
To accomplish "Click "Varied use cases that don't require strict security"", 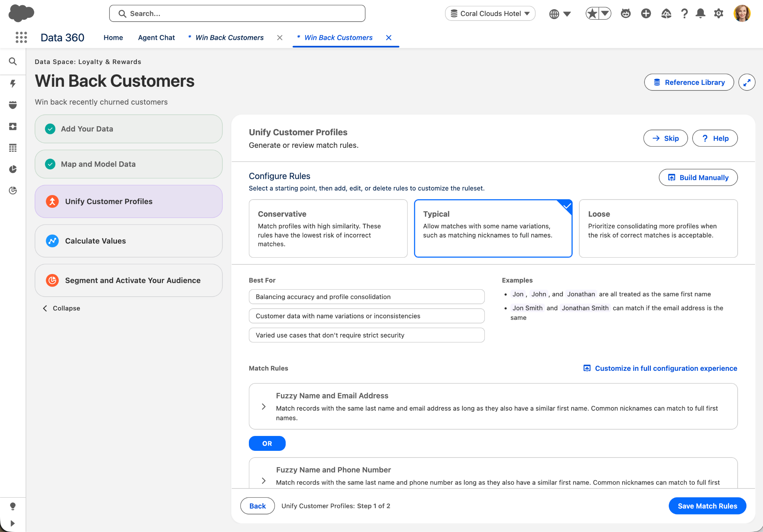I will coord(367,335).
